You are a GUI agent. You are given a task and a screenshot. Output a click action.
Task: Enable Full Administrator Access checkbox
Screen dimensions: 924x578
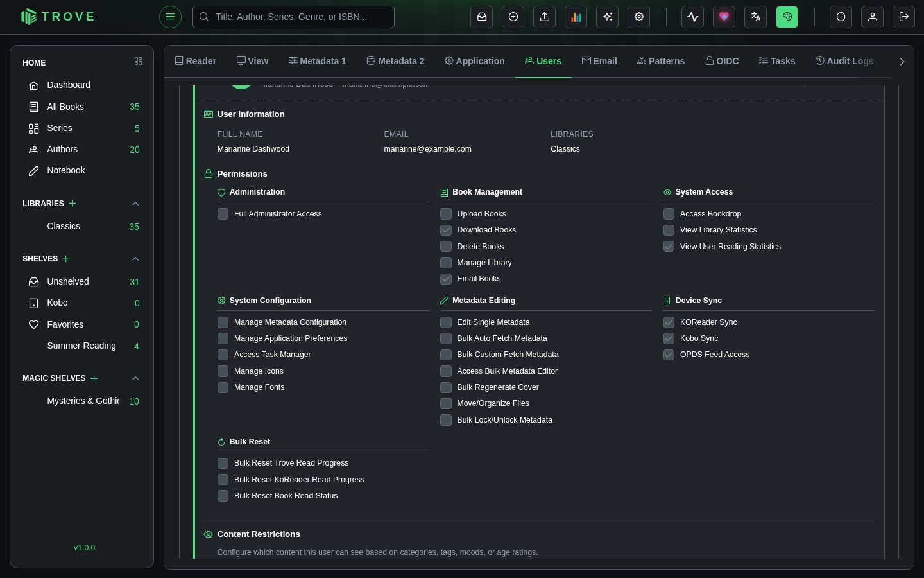[223, 214]
